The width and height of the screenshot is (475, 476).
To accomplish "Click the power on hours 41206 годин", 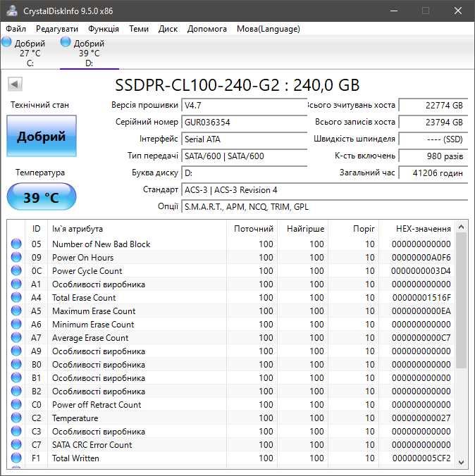I will click(x=433, y=173).
